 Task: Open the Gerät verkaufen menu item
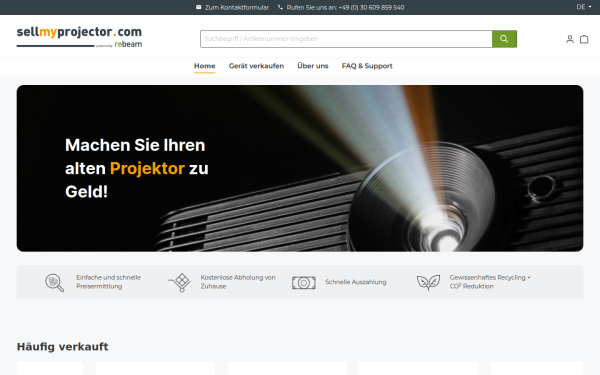click(x=256, y=66)
